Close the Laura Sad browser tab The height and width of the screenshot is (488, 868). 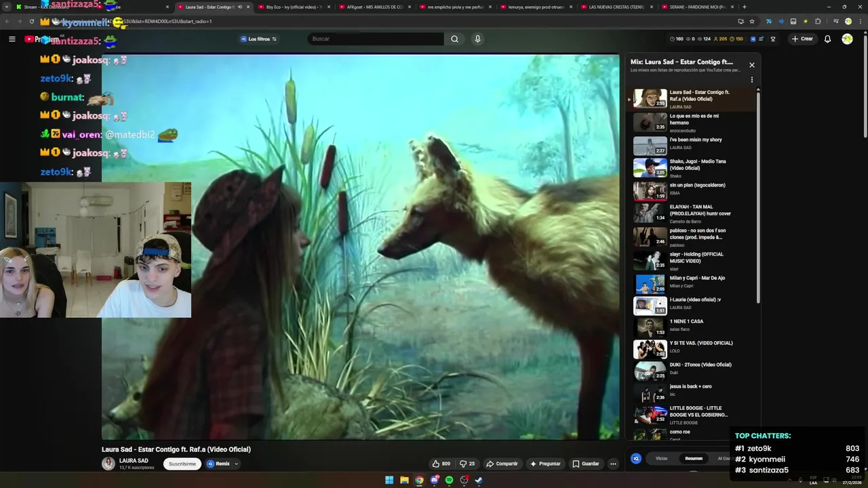click(x=248, y=7)
